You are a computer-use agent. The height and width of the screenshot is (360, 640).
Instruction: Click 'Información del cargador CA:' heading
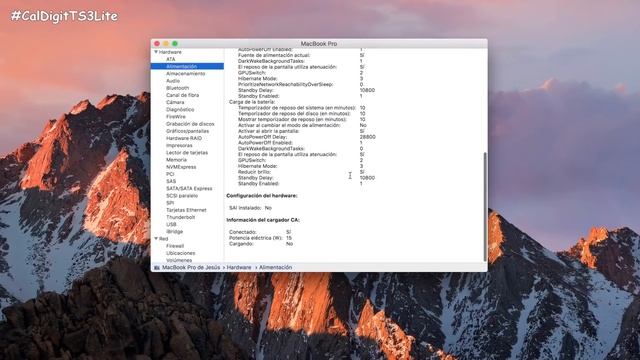[x=263, y=220]
